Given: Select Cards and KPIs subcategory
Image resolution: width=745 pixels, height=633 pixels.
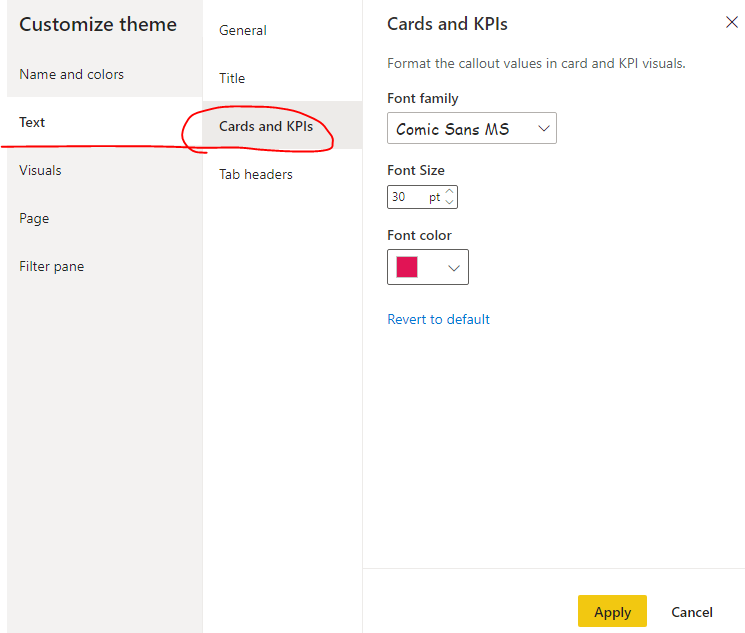Looking at the screenshot, I should pyautogui.click(x=282, y=126).
